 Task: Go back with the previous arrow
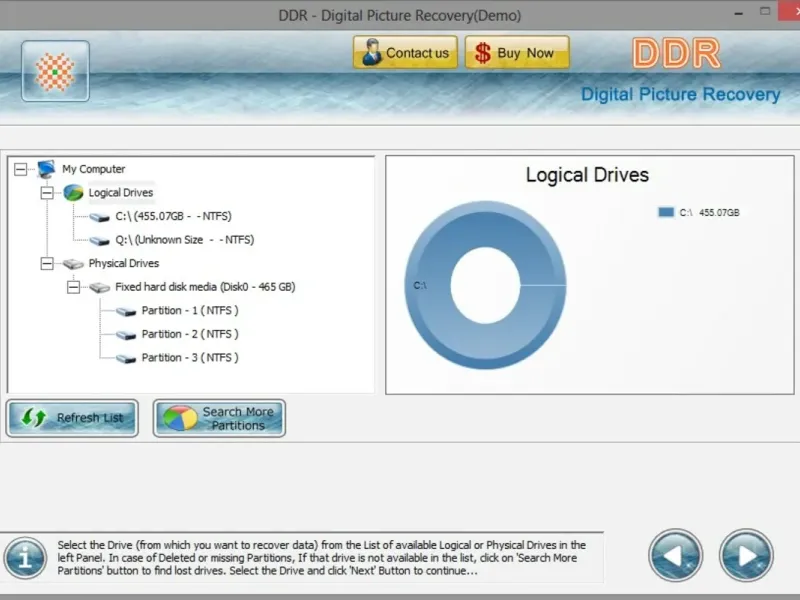pos(676,556)
